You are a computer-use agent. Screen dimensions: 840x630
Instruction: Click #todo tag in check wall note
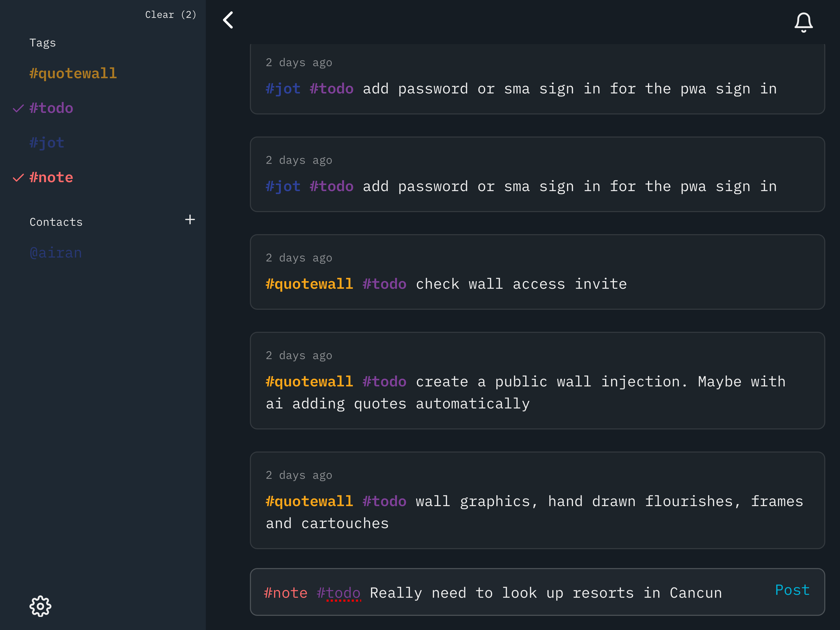384,284
